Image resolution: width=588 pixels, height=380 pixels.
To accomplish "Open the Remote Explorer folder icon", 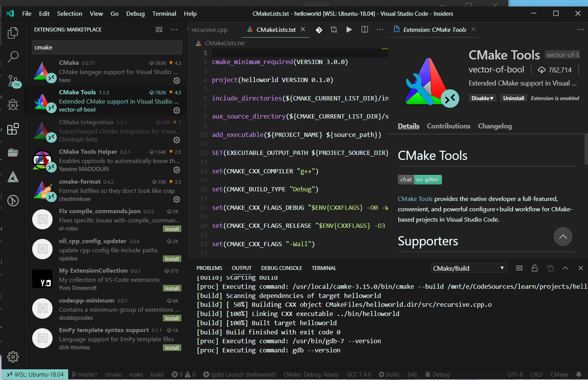I will 13,153.
